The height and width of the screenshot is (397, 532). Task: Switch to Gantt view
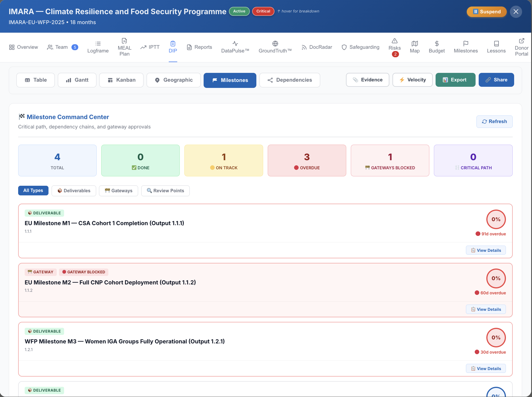coord(77,80)
